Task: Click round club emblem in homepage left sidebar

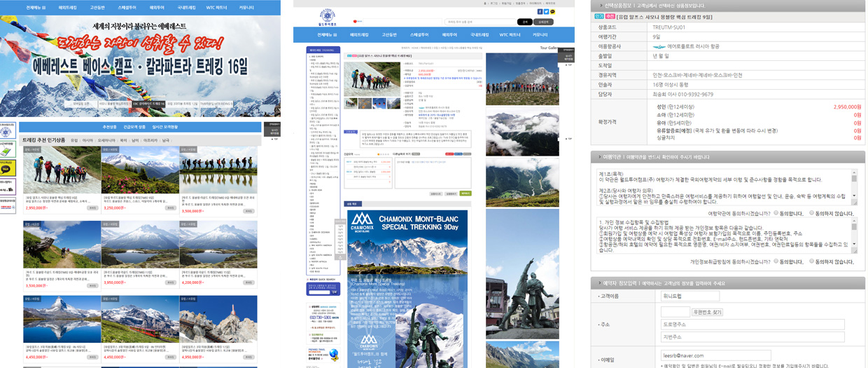Action: [7, 132]
